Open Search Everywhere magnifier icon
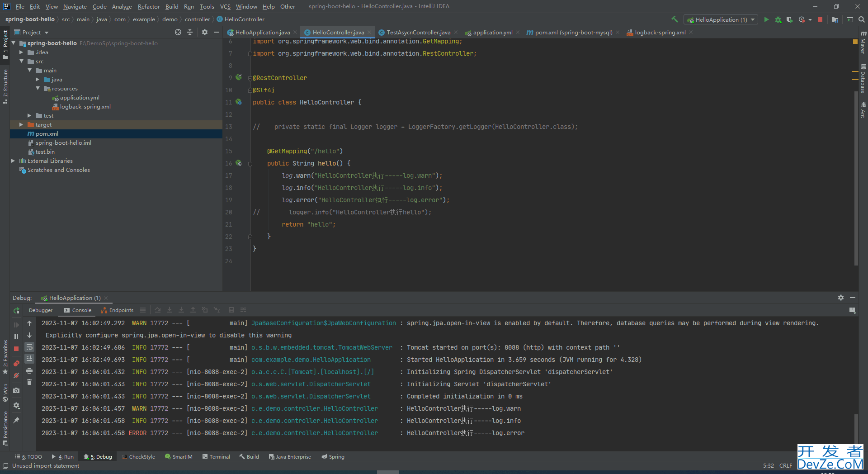The image size is (868, 474). [862, 19]
